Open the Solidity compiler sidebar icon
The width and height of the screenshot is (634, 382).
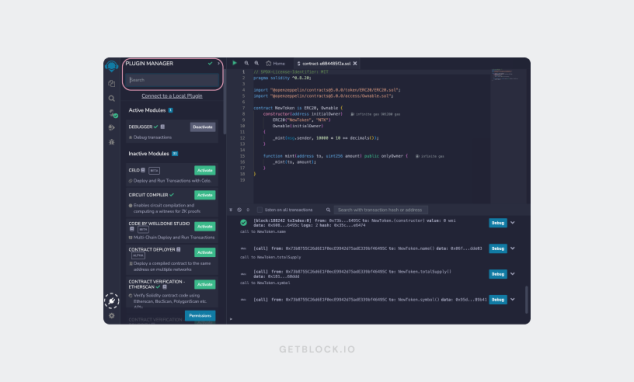tap(113, 113)
